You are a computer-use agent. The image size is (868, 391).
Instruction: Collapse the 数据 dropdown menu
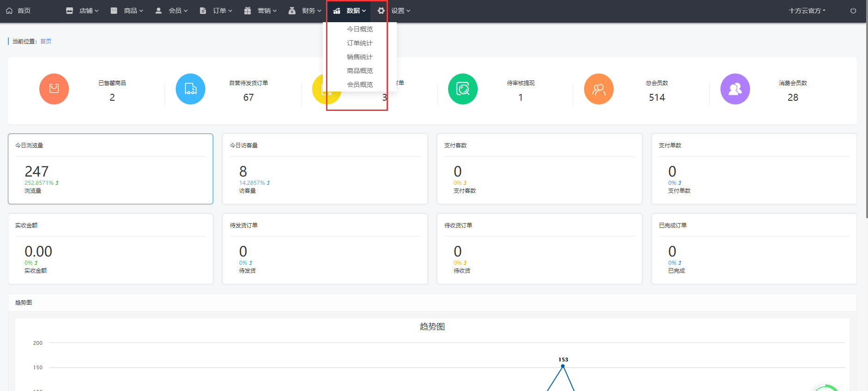click(356, 11)
